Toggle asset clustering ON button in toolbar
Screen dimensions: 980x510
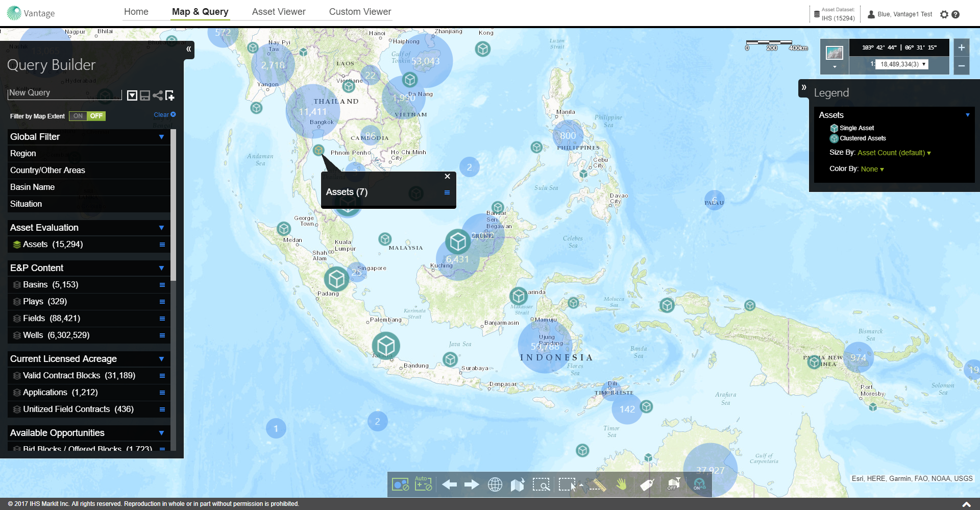[x=699, y=484]
